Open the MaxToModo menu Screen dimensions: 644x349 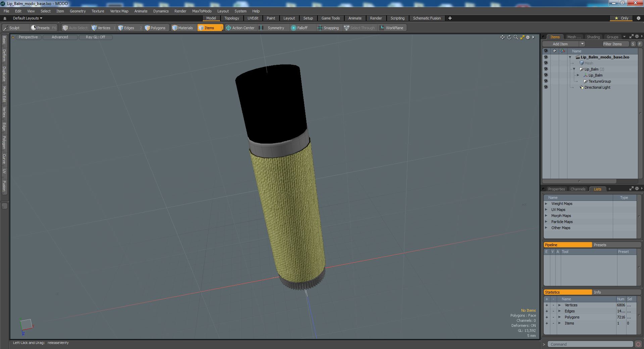pos(202,11)
